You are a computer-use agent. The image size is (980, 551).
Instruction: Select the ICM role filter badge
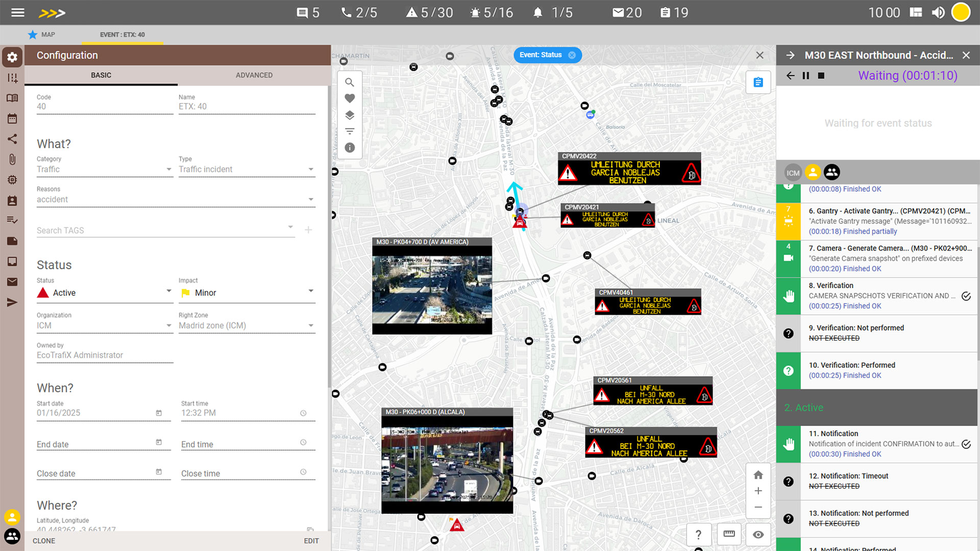(x=793, y=172)
